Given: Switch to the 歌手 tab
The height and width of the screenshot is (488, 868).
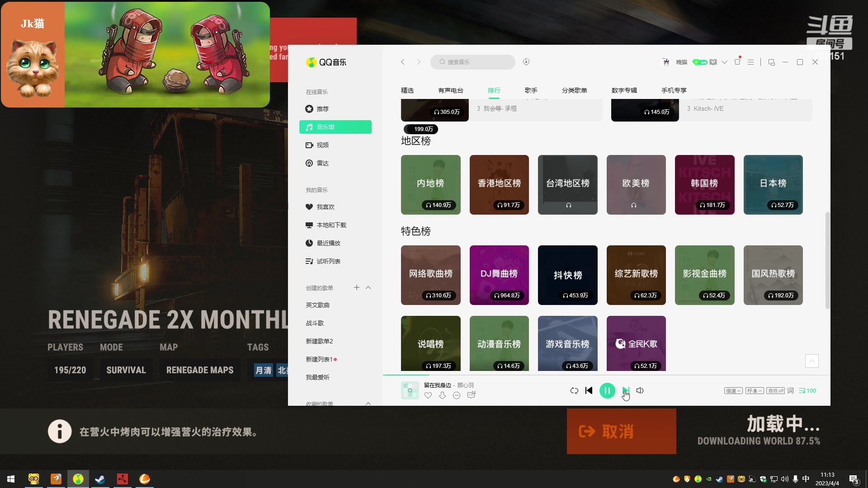Looking at the screenshot, I should click(531, 90).
